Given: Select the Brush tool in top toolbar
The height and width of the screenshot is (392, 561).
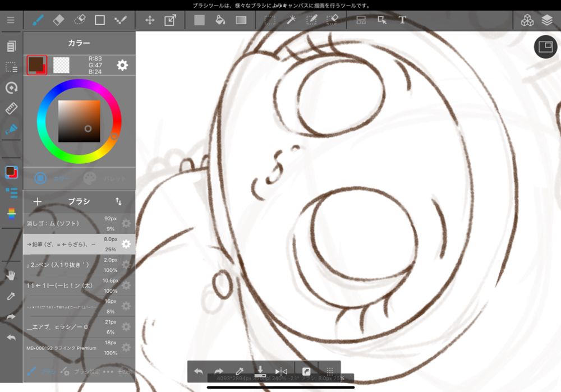Looking at the screenshot, I should 38,20.
